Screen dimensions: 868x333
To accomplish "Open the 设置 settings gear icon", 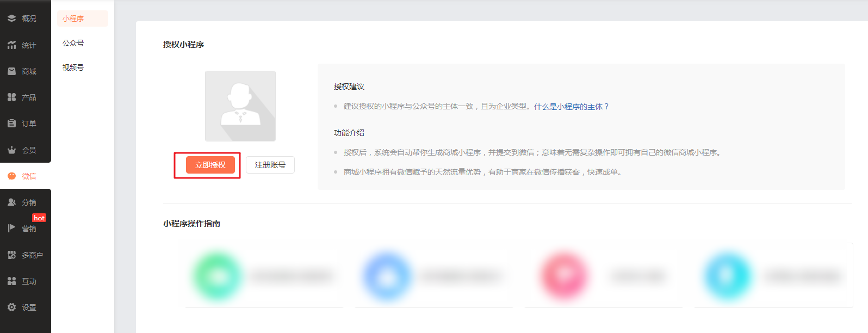I will coord(11,307).
